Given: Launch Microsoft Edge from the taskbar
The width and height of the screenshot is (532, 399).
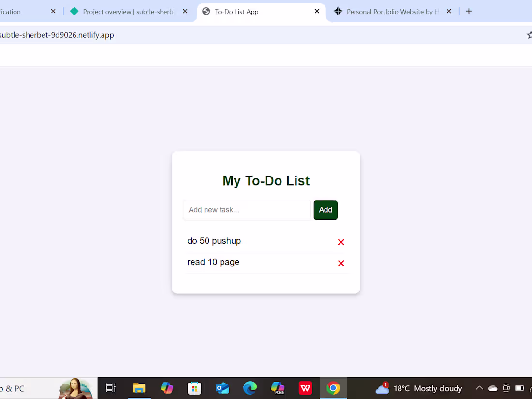Looking at the screenshot, I should click(250, 388).
